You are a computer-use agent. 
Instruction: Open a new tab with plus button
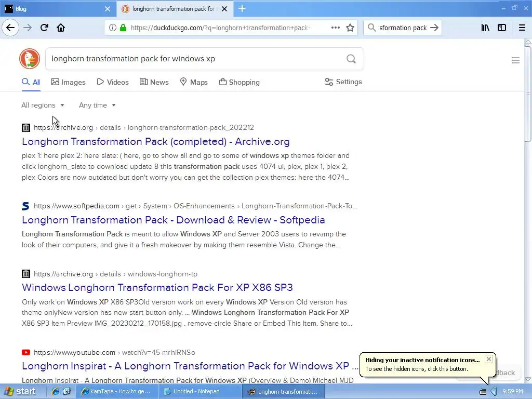click(242, 8)
